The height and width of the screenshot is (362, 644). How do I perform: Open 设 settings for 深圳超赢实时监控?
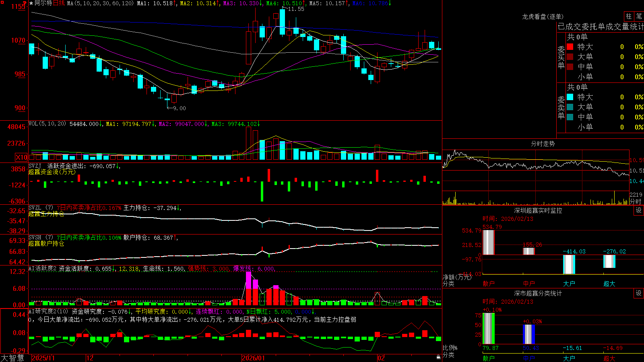(639, 210)
